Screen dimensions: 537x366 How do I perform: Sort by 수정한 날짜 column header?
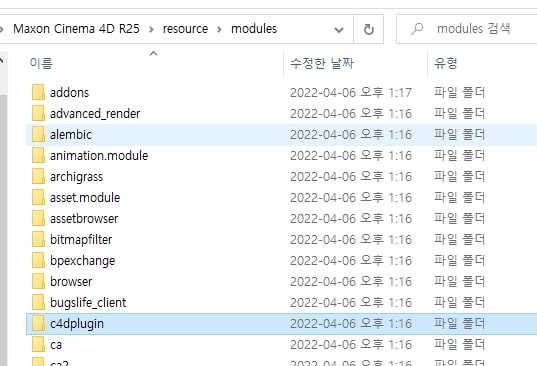tap(322, 63)
